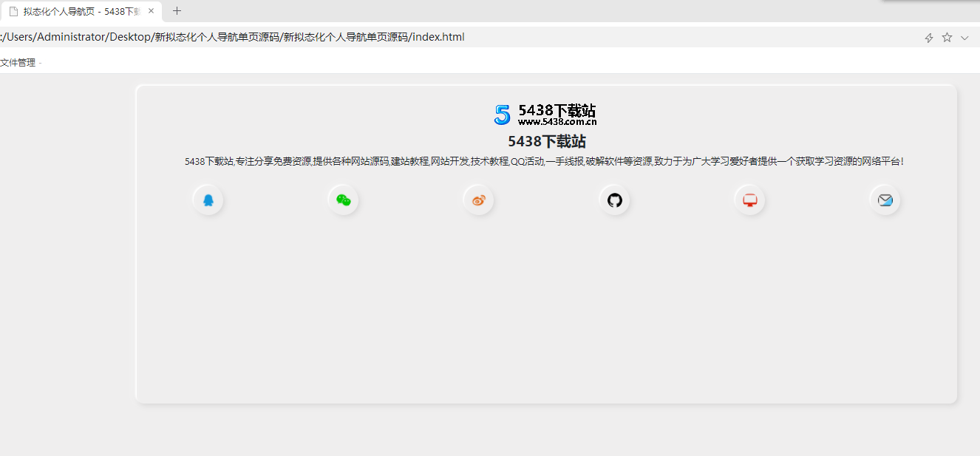
Task: Visit the GitHub profile icon
Action: (614, 200)
